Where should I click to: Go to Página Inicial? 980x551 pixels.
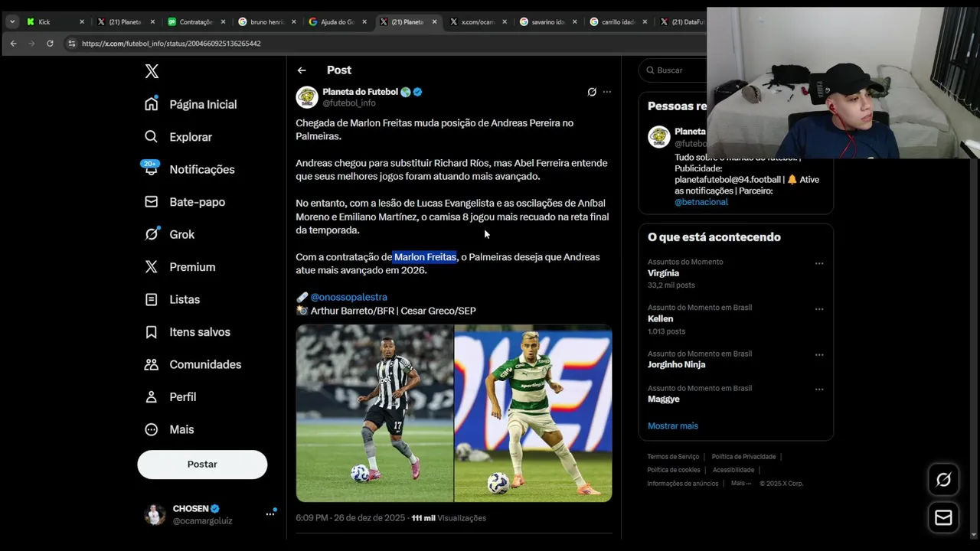(191, 104)
